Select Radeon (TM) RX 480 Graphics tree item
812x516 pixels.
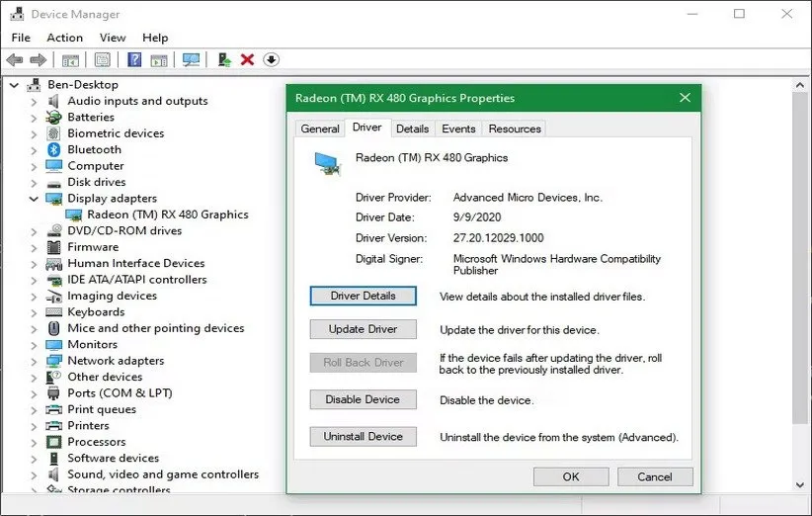coord(167,215)
